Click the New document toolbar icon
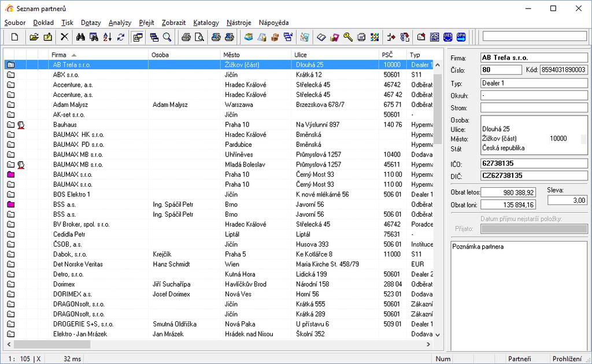This screenshot has height=364, width=592. 14,37
